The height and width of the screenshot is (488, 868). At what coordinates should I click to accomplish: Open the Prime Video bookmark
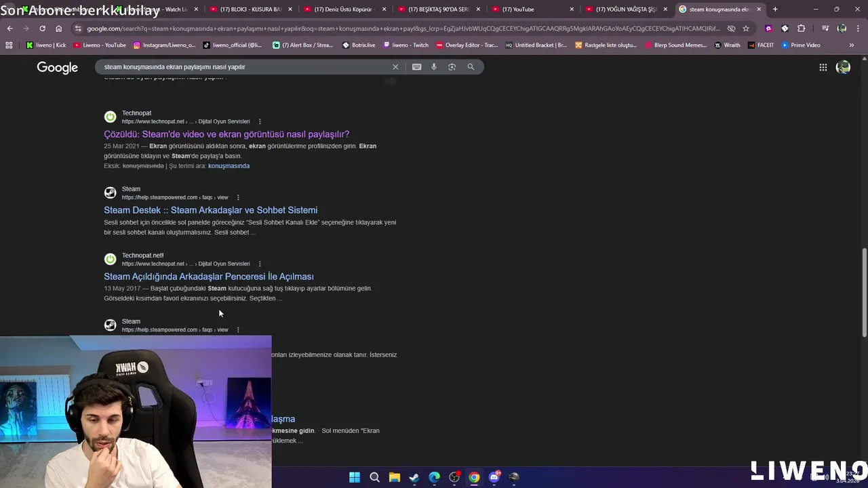(x=801, y=45)
